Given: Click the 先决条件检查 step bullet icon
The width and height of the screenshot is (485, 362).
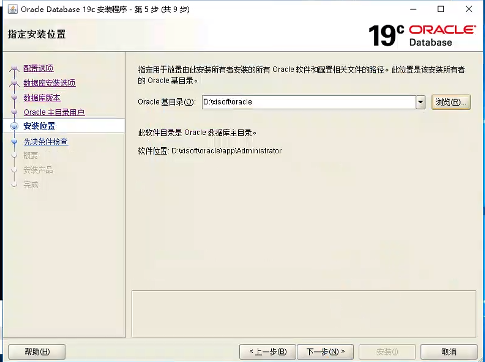Looking at the screenshot, I should tap(14, 142).
